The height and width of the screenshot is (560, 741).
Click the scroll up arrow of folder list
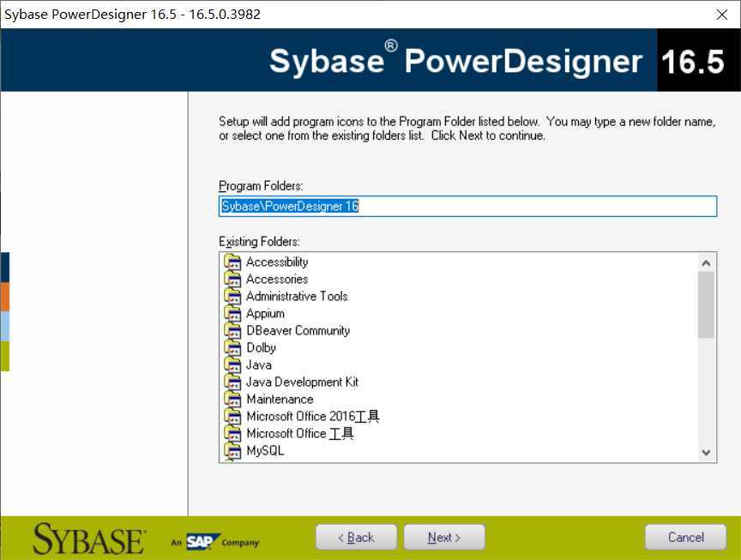point(706,263)
